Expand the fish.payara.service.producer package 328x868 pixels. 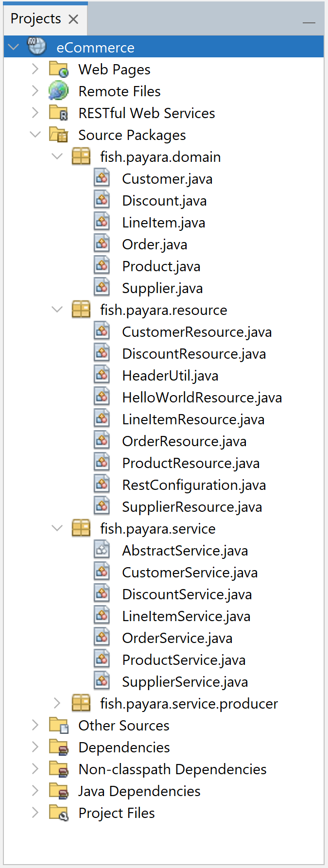[57, 703]
